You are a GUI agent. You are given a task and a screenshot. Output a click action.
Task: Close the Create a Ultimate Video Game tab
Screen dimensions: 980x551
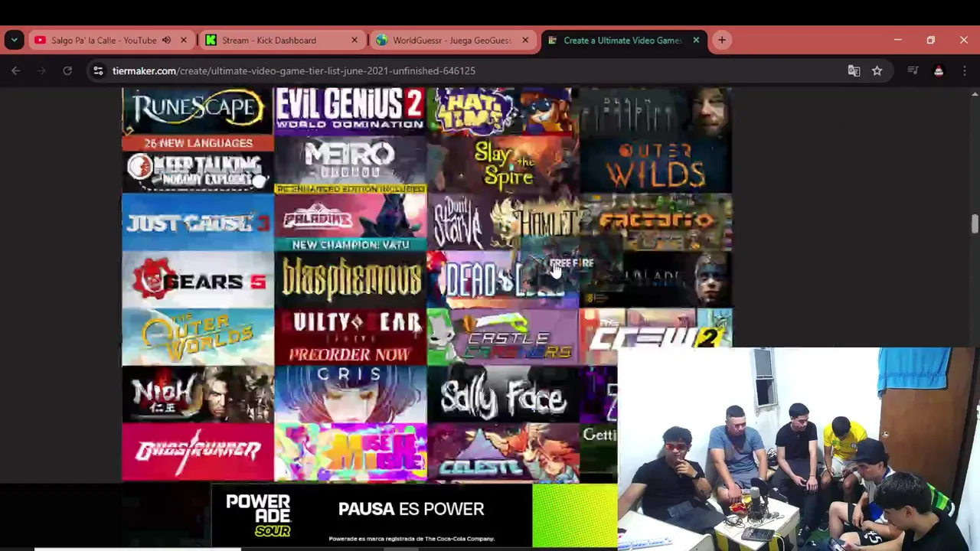696,40
